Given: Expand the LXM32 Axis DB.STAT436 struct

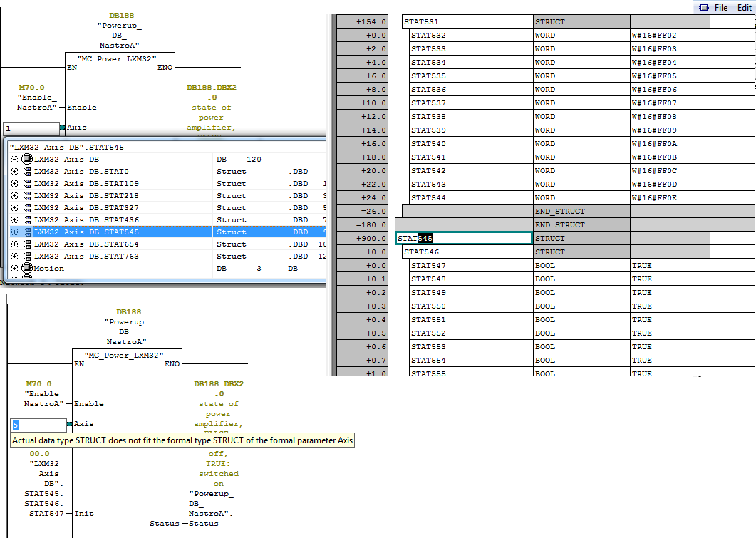Looking at the screenshot, I should click(14, 219).
